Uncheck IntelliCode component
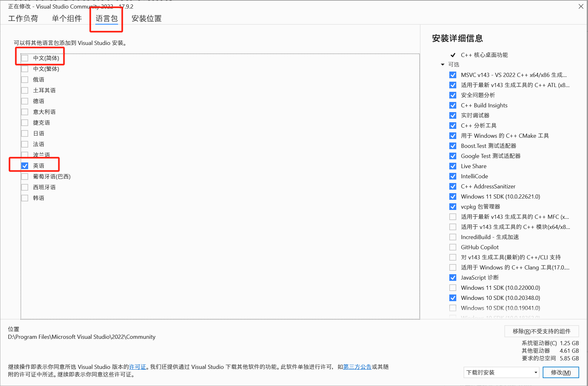Image resolution: width=588 pixels, height=386 pixels. 453,176
